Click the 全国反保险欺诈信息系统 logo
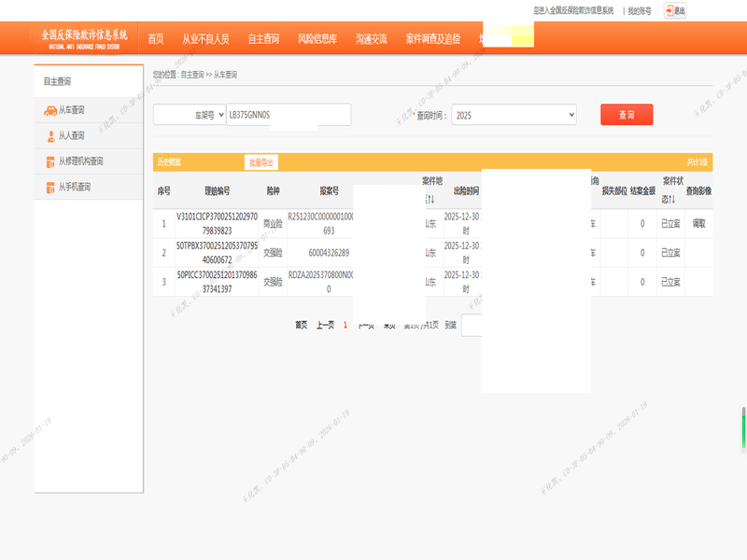Screen dimensions: 747x560 coord(84,38)
